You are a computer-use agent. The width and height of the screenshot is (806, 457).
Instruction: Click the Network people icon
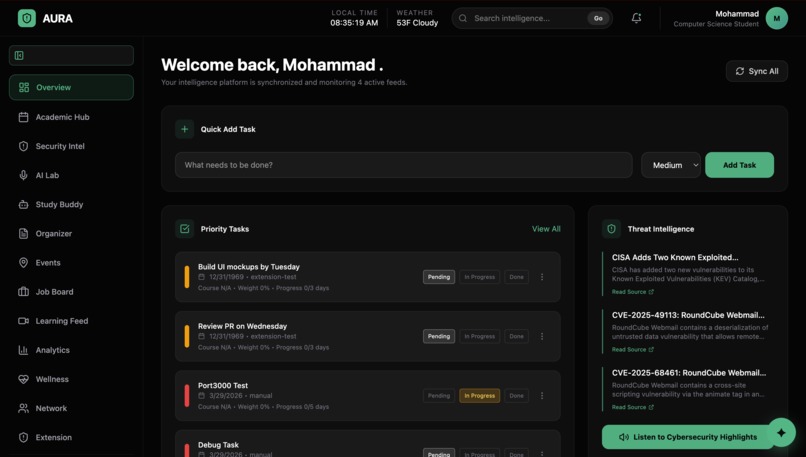pyautogui.click(x=23, y=408)
